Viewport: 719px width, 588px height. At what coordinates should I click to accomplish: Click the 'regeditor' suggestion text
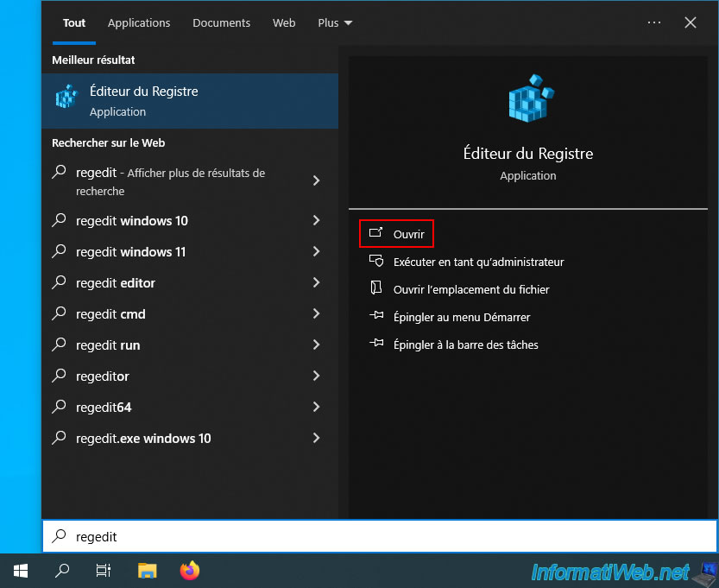[x=102, y=376]
